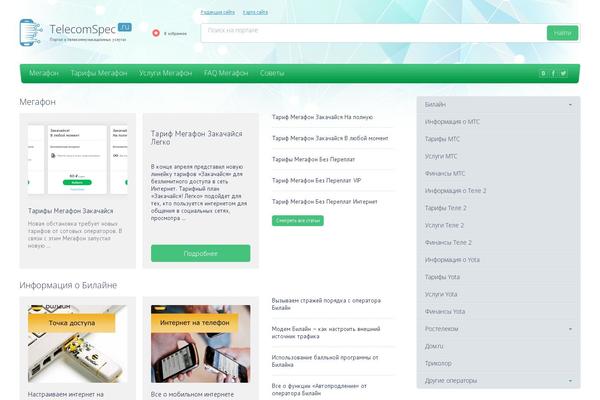Screen dimensions: 600x400
Task: Open article Модем Билайн – как настроить
Action: click(326, 333)
